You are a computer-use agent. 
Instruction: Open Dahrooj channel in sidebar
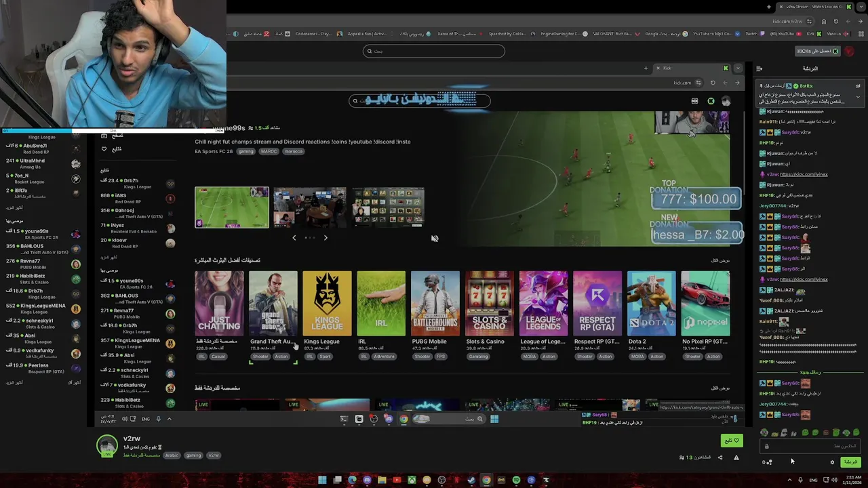coord(138,213)
